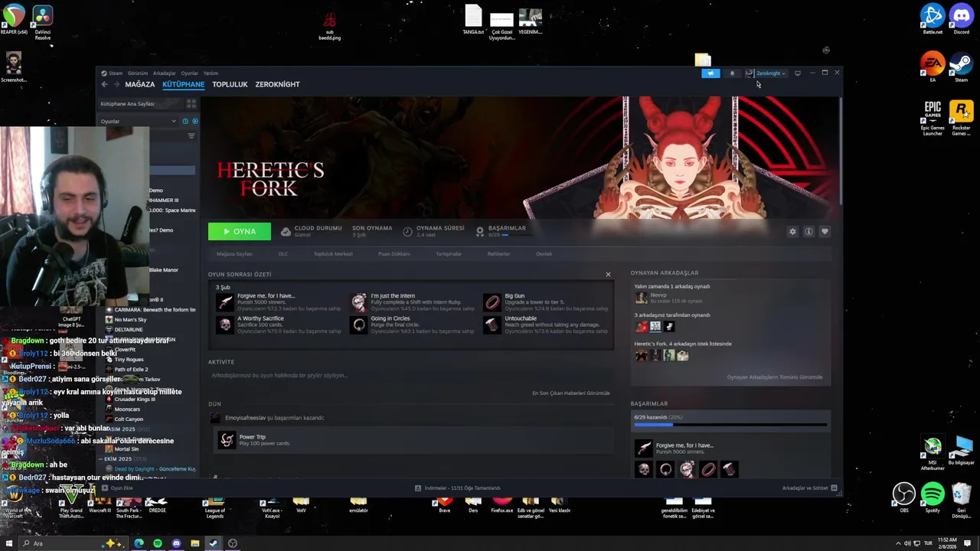Toggle the ready-to-play filter icon
This screenshot has width=980, height=551.
pyautogui.click(x=194, y=121)
